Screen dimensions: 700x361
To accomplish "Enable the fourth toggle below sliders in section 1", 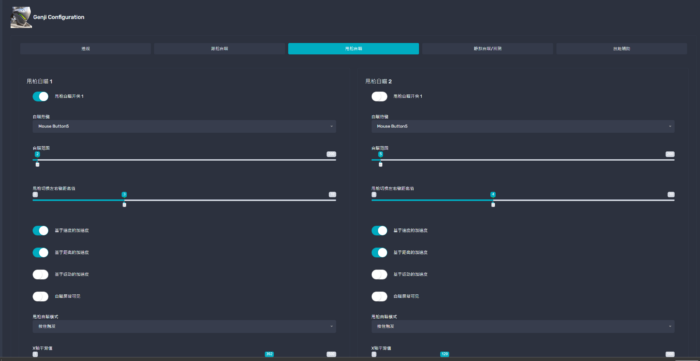I will pos(41,296).
